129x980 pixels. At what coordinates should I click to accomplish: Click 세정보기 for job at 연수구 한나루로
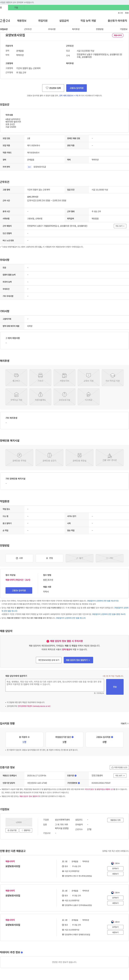tap(115, 874)
